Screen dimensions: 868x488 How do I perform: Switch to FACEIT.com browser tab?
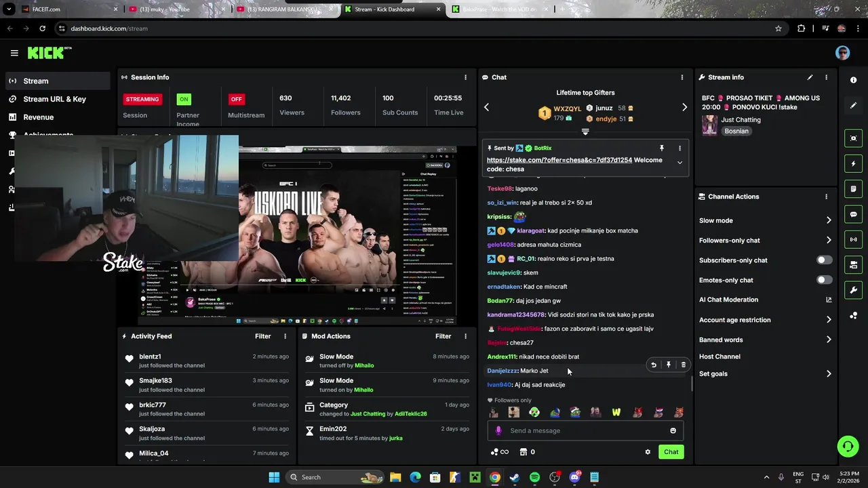[x=69, y=9]
